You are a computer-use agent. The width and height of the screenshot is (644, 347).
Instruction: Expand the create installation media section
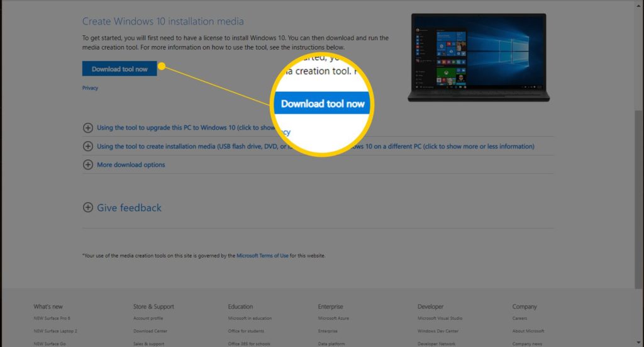pos(308,146)
